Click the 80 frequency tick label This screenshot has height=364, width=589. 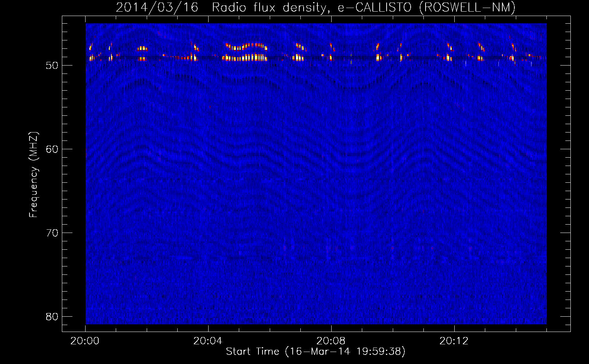[x=52, y=317]
